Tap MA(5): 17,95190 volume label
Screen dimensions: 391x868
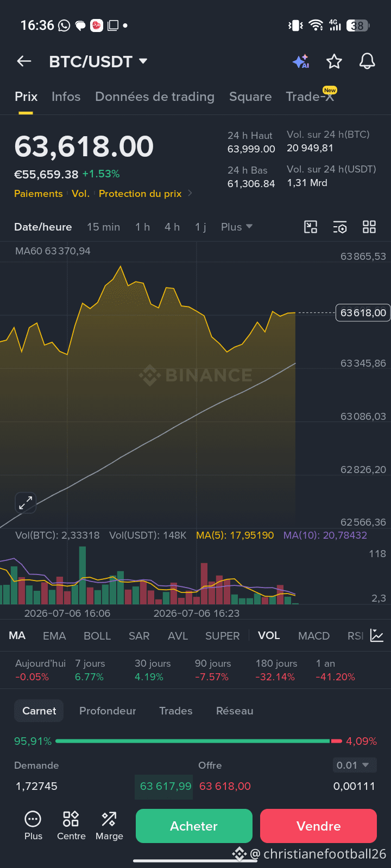(235, 535)
